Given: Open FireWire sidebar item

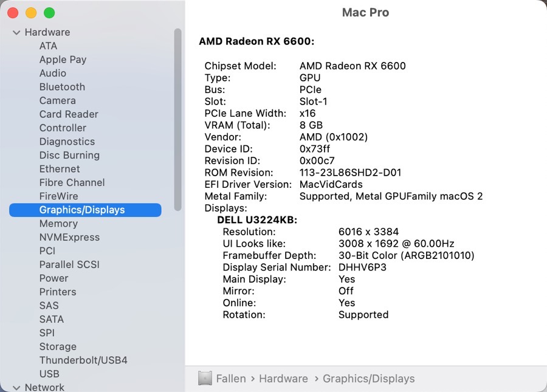Looking at the screenshot, I should [58, 196].
